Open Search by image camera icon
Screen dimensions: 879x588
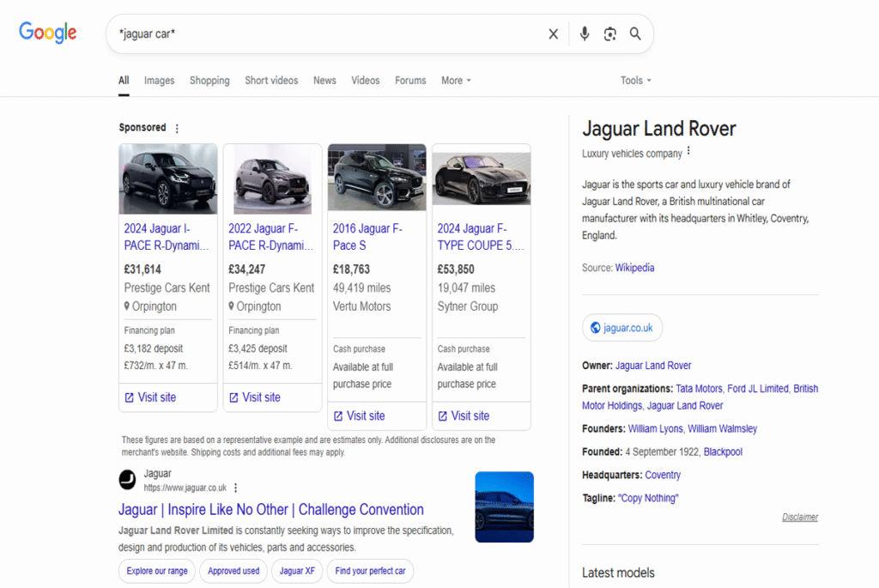pos(610,34)
